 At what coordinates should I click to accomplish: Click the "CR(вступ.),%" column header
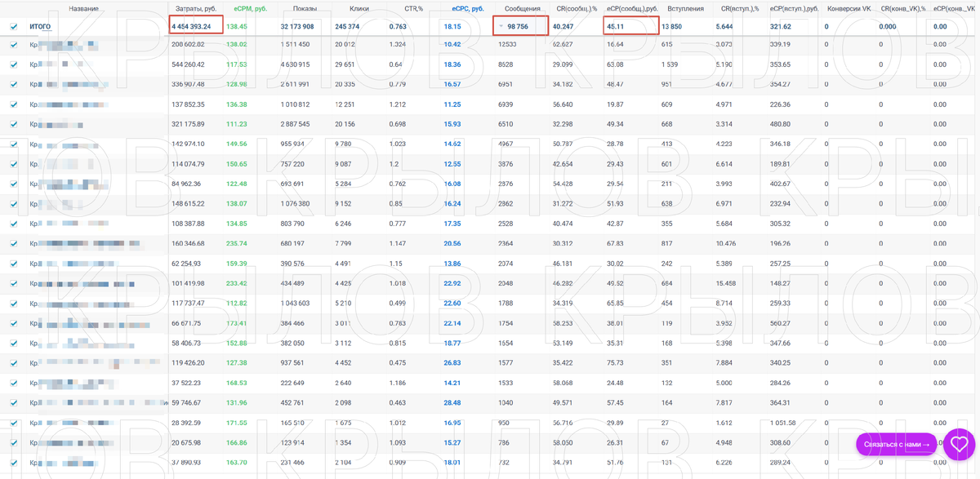click(739, 9)
